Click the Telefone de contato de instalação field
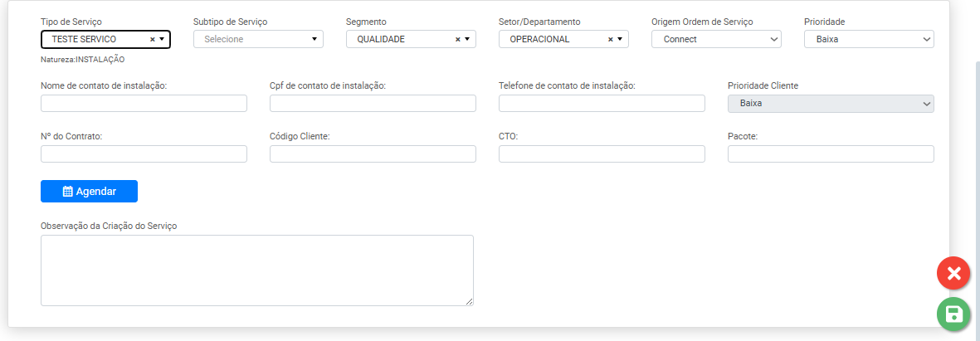The width and height of the screenshot is (980, 341). click(602, 104)
